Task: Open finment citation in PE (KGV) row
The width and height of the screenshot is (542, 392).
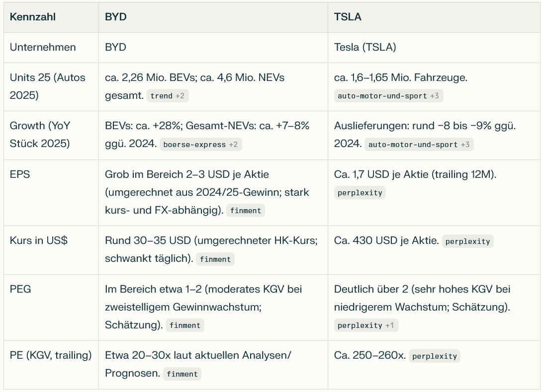Action: point(182,374)
